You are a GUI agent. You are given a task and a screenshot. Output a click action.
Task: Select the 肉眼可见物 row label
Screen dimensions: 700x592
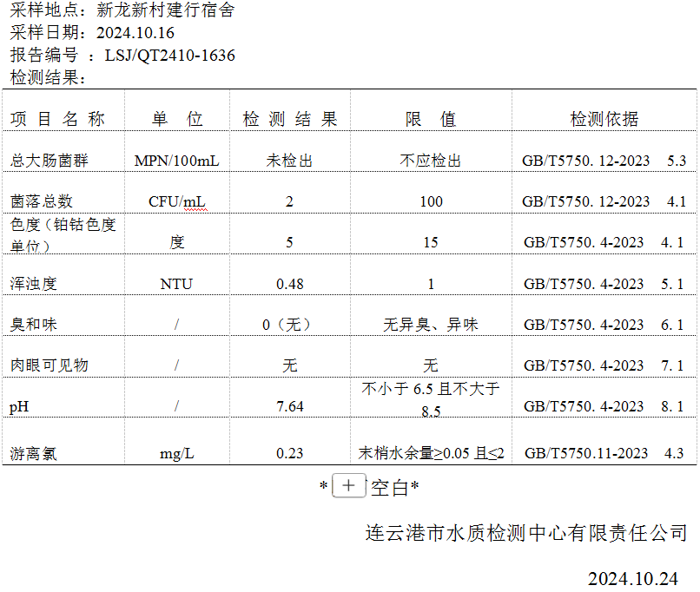click(x=49, y=365)
